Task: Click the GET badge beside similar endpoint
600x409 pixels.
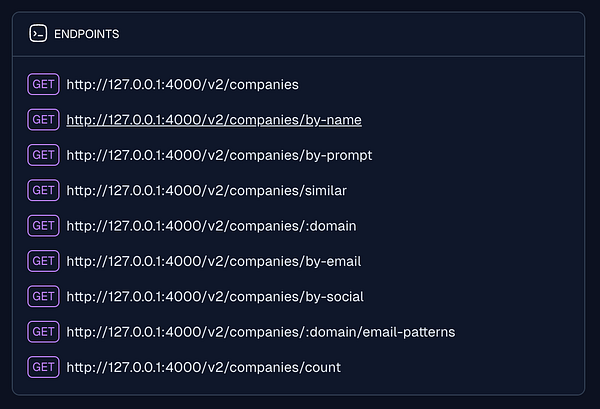Action: point(43,190)
